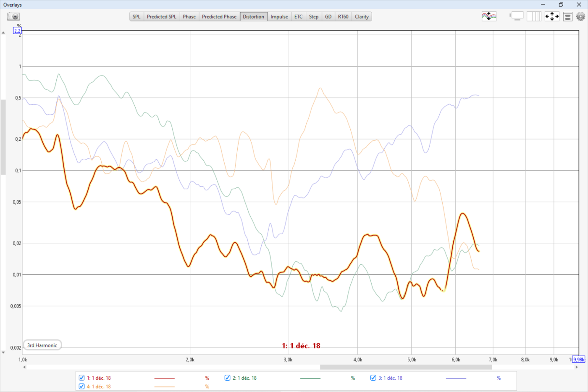Click the horizontal frequency scrollbar thumb
This screenshot has height=392, width=588.
405,367
